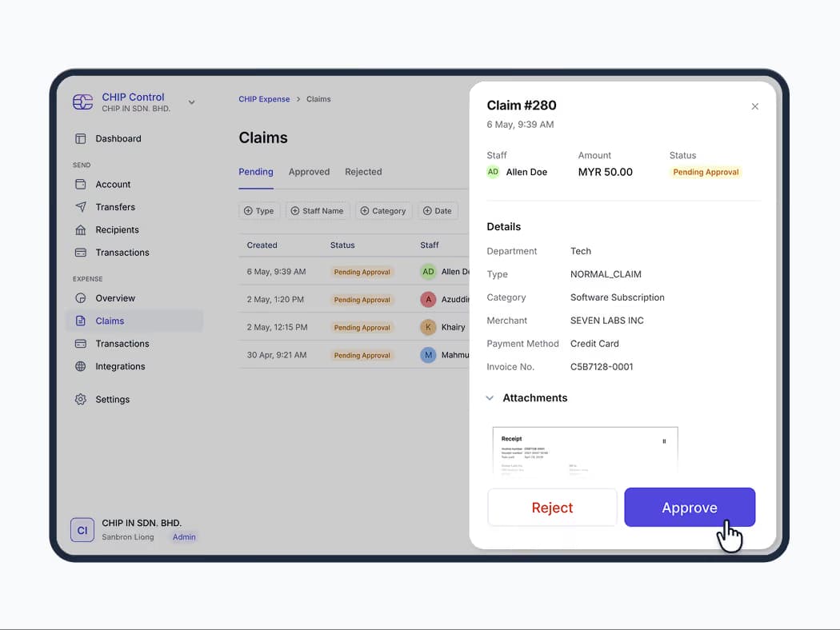Image resolution: width=840 pixels, height=630 pixels.
Task: Open the 2 May, 12:15 PM claim row
Action: (x=354, y=327)
